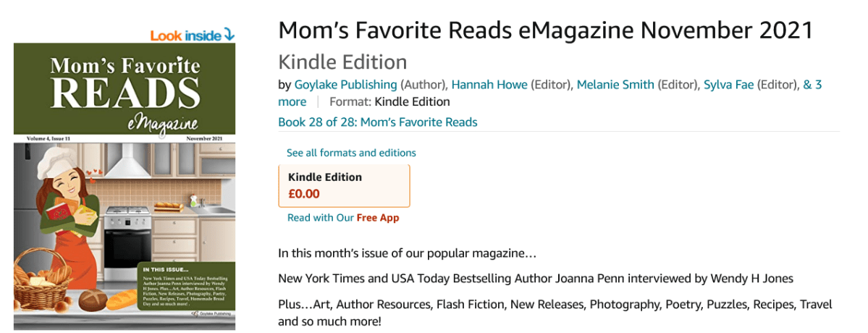Show all formats and editions

351,153
